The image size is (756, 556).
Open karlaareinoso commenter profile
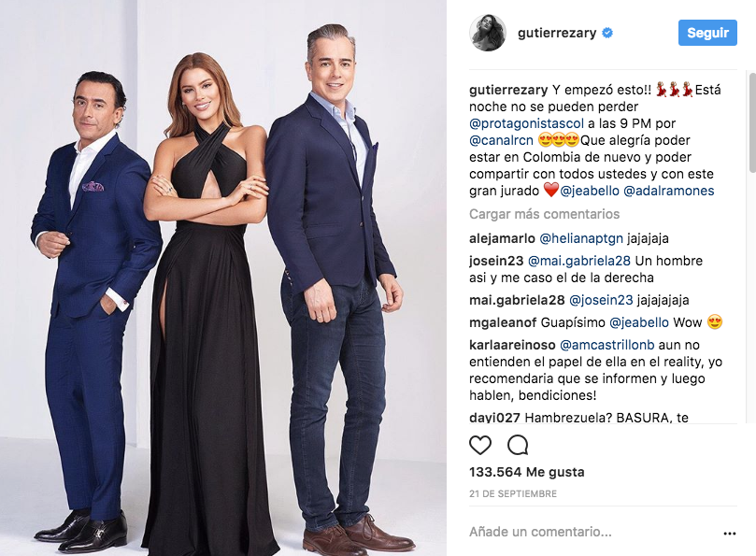tap(512, 345)
